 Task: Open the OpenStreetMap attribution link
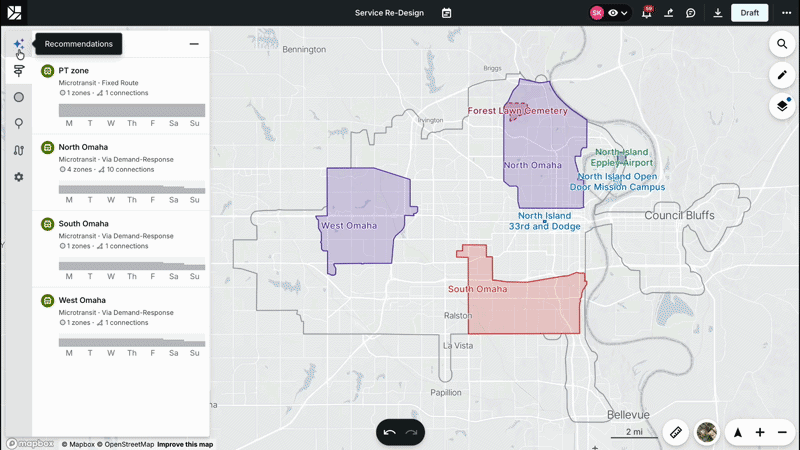pos(126,444)
